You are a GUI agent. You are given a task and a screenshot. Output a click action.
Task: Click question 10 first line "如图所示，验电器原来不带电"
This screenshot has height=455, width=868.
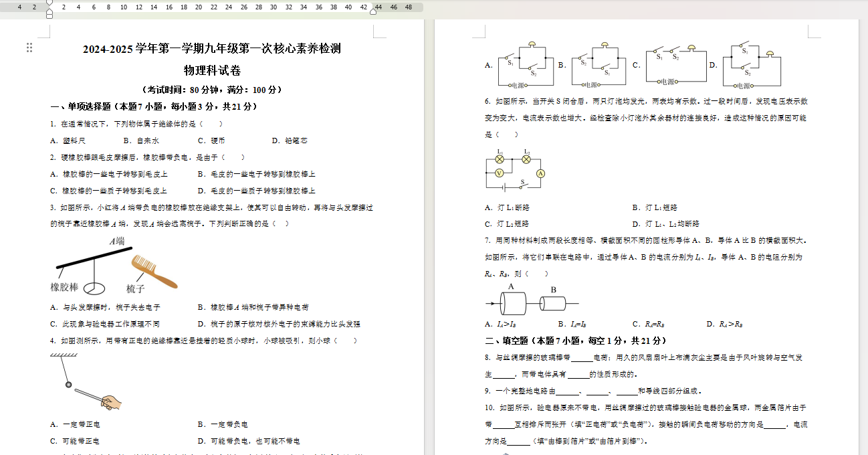pyautogui.click(x=549, y=407)
